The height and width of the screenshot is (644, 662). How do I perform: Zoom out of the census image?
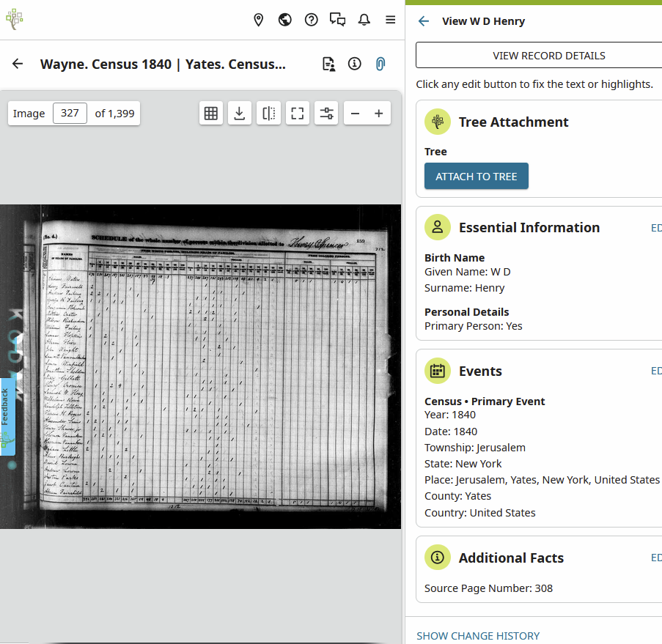(x=356, y=113)
